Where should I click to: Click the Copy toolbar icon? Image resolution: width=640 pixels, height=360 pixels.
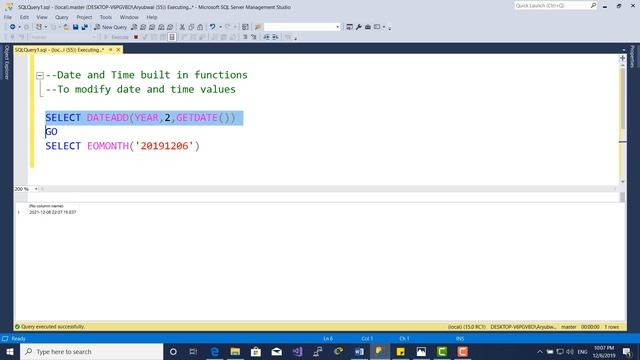pyautogui.click(x=191, y=27)
